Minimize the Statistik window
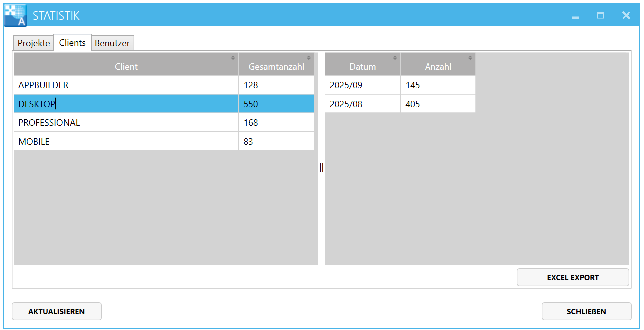The image size is (644, 330). tap(575, 16)
